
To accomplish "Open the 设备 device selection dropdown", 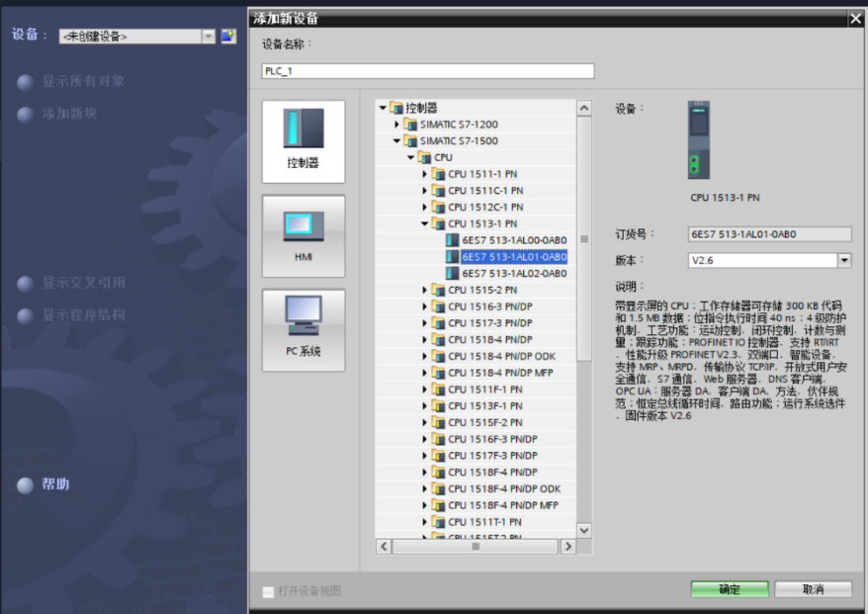I will coord(209,37).
